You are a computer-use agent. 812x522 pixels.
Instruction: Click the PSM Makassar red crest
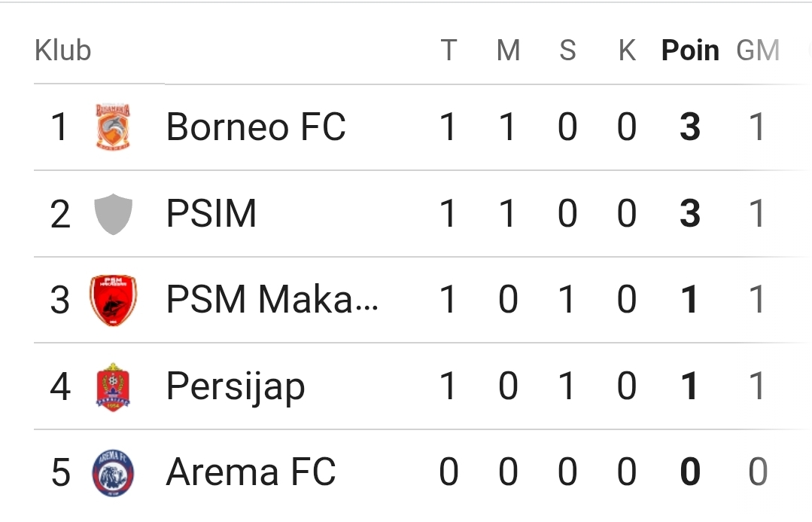(x=114, y=300)
